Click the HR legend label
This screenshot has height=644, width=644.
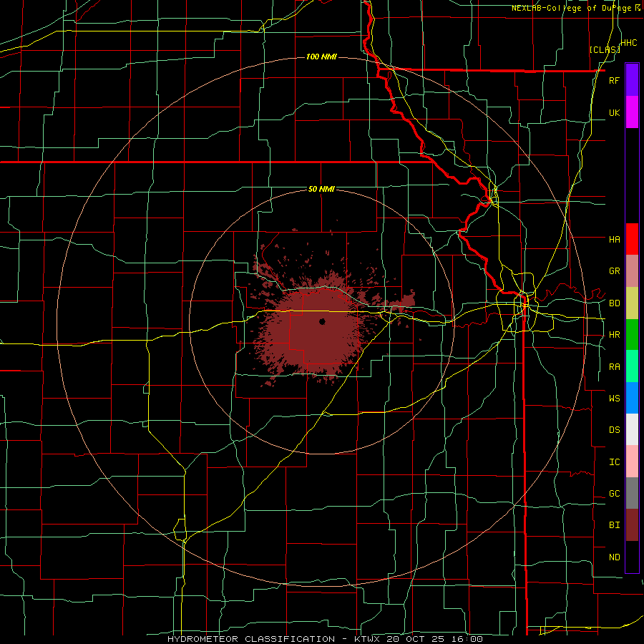[x=614, y=335]
